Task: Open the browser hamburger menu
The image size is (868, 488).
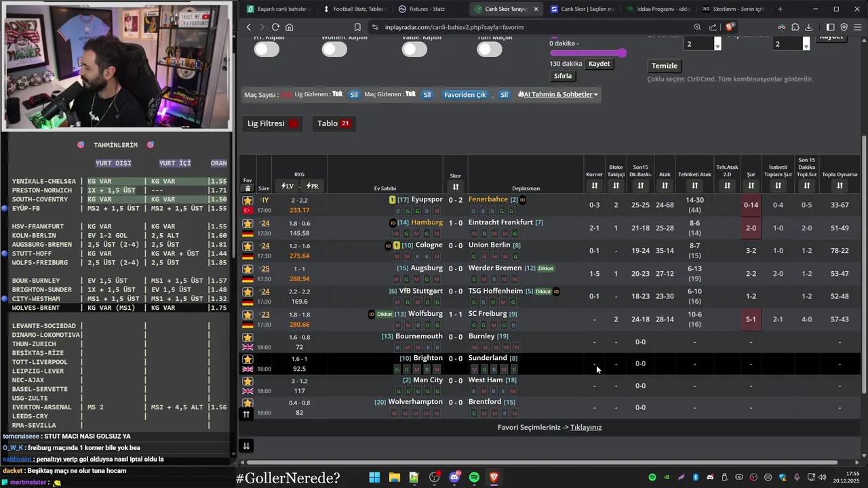Action: [x=858, y=27]
